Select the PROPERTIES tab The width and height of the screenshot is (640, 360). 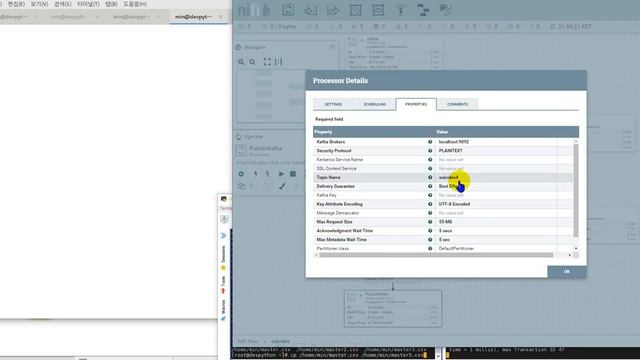tap(416, 104)
